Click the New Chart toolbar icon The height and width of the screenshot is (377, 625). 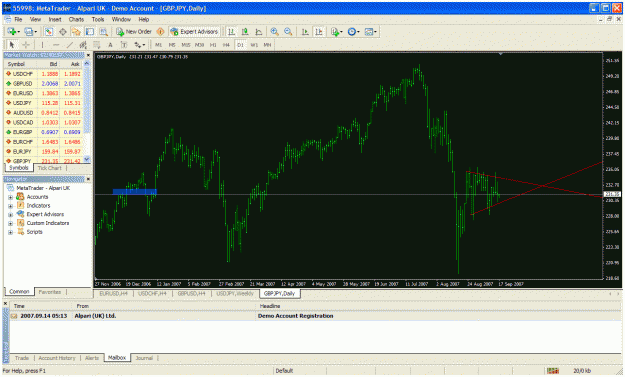(11, 31)
